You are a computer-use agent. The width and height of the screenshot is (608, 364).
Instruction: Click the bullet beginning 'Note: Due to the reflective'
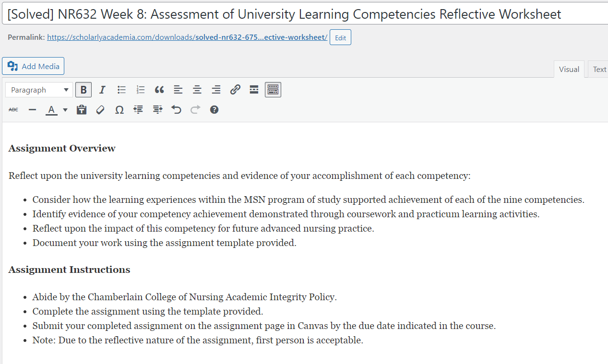198,340
